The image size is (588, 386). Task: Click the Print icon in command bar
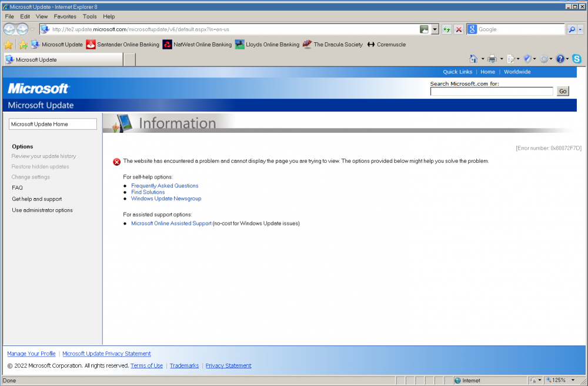coord(492,59)
